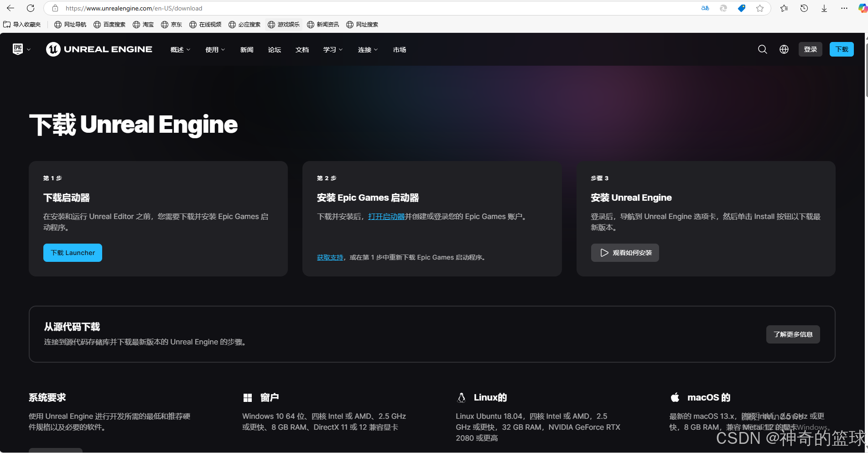Screen dimensions: 868x453
Task: Click the Unreal Engine logo
Action: tap(99, 49)
